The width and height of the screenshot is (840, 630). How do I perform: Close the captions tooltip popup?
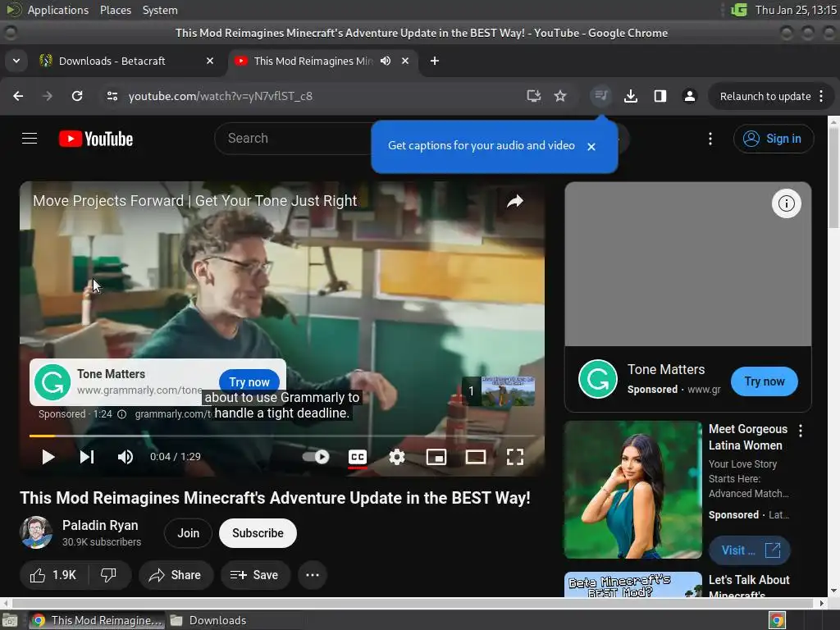click(591, 146)
